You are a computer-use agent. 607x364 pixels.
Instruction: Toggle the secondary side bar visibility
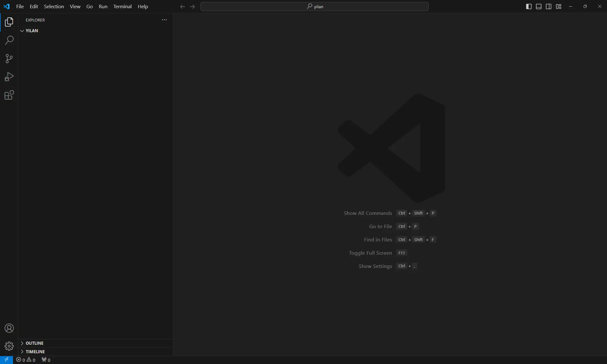[549, 7]
